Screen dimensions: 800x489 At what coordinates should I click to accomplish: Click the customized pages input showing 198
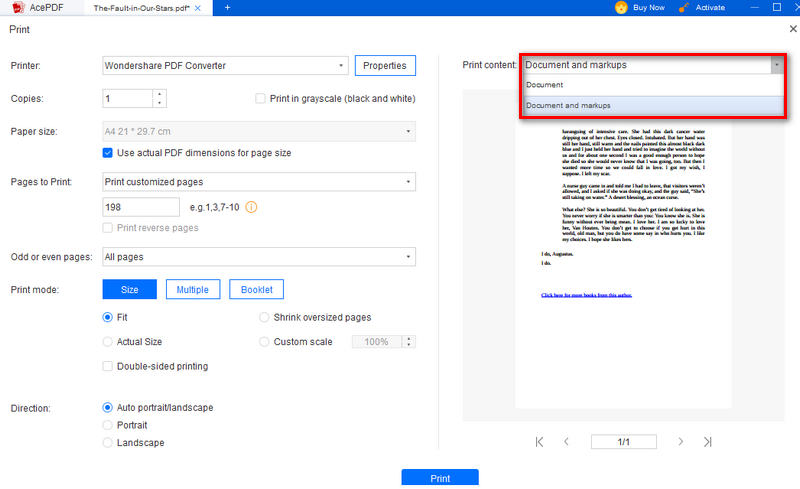(141, 207)
